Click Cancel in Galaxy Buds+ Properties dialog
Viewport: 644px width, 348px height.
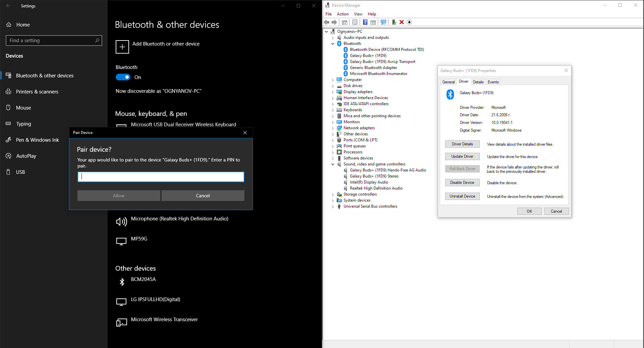[x=557, y=211]
